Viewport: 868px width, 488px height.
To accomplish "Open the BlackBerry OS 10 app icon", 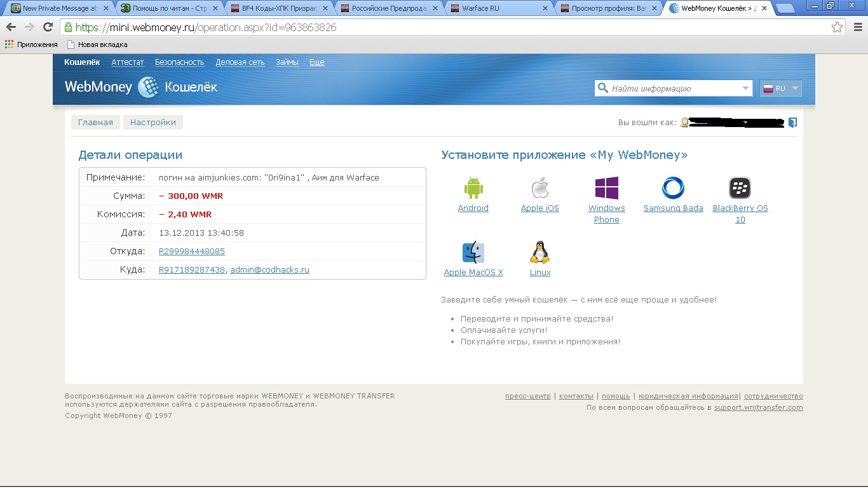I will coord(740,188).
